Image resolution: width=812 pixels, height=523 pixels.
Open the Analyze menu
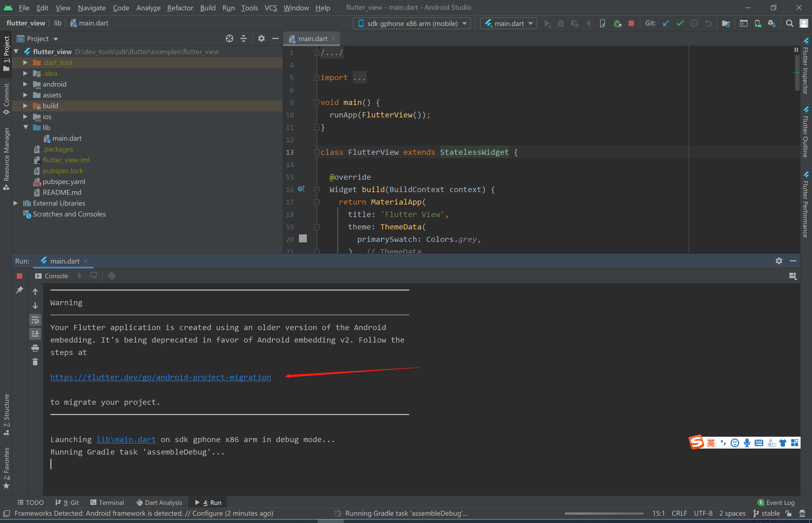pos(149,8)
